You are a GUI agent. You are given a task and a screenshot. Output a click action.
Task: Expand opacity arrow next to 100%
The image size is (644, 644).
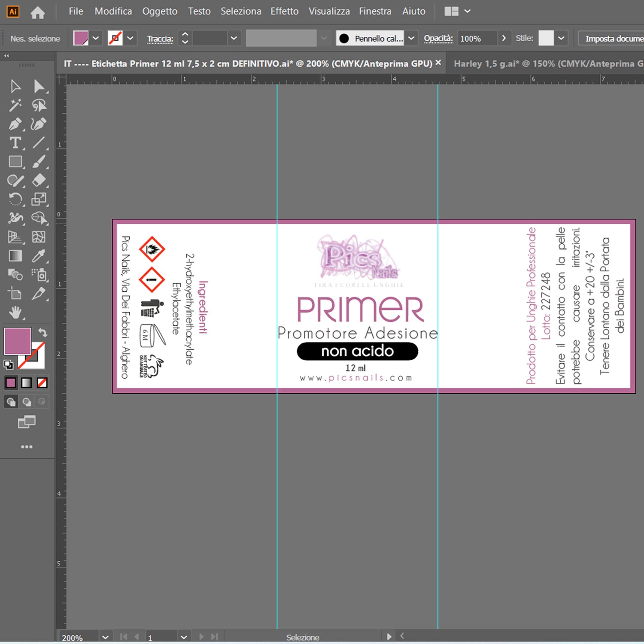tap(504, 38)
